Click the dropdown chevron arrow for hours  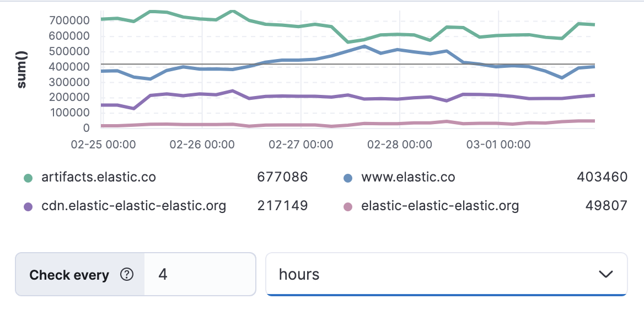click(x=605, y=275)
